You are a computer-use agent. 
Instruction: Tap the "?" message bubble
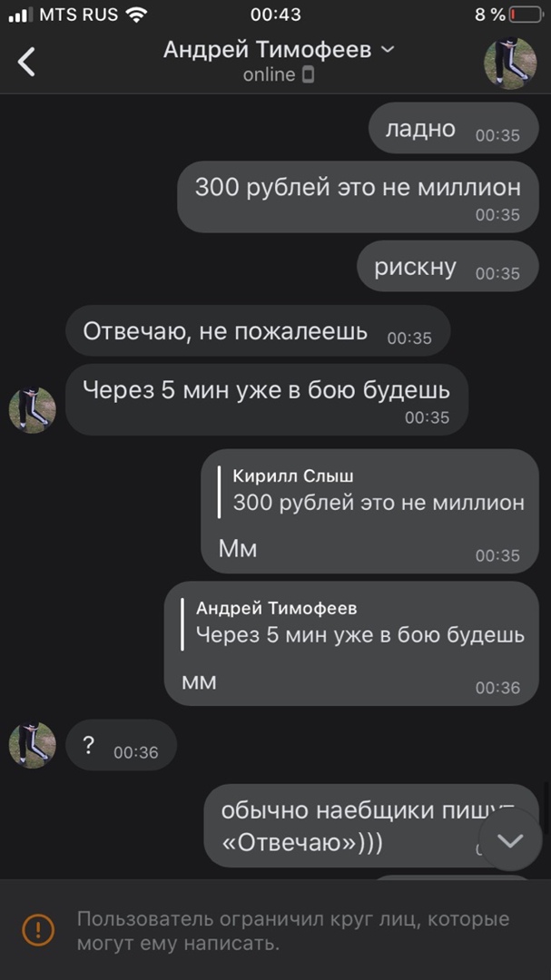coord(122,745)
